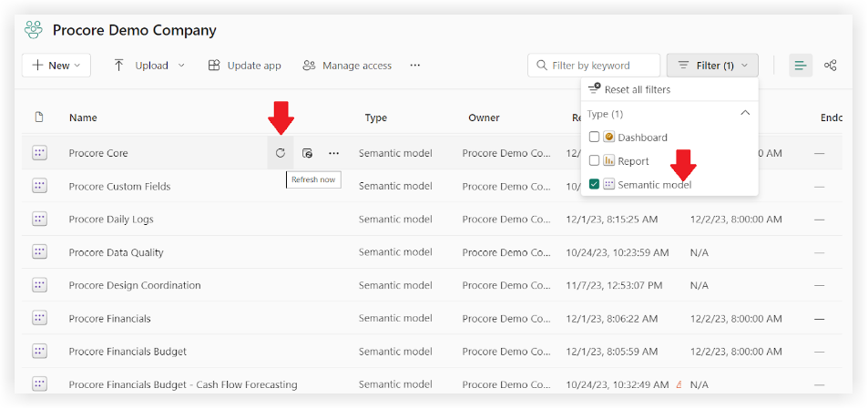Click into Filter by keyword field
The image size is (868, 409).
(594, 66)
